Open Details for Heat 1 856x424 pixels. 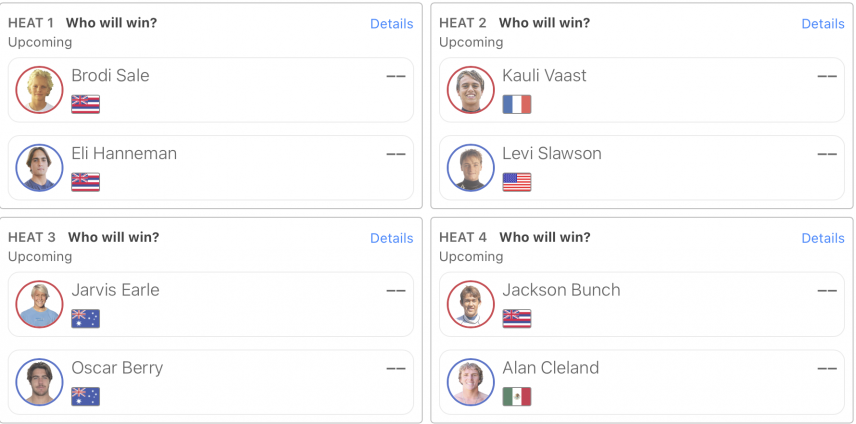[x=391, y=24]
